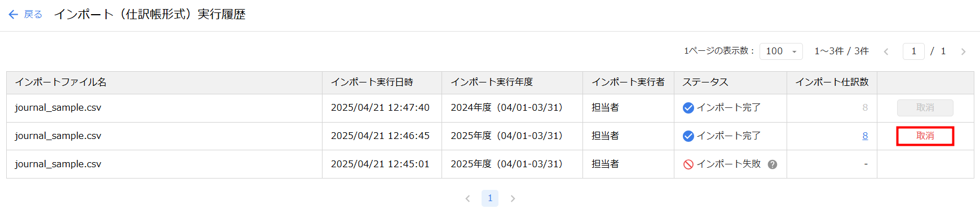The width and height of the screenshot is (980, 213).
Task: Click the back arrow icon
Action: pos(14,15)
